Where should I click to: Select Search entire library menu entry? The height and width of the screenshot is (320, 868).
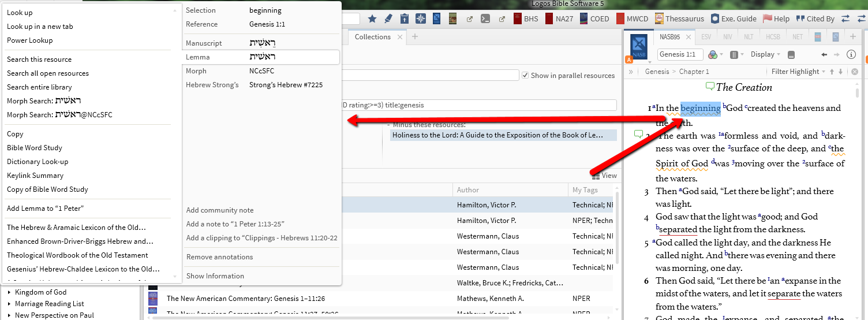(39, 87)
